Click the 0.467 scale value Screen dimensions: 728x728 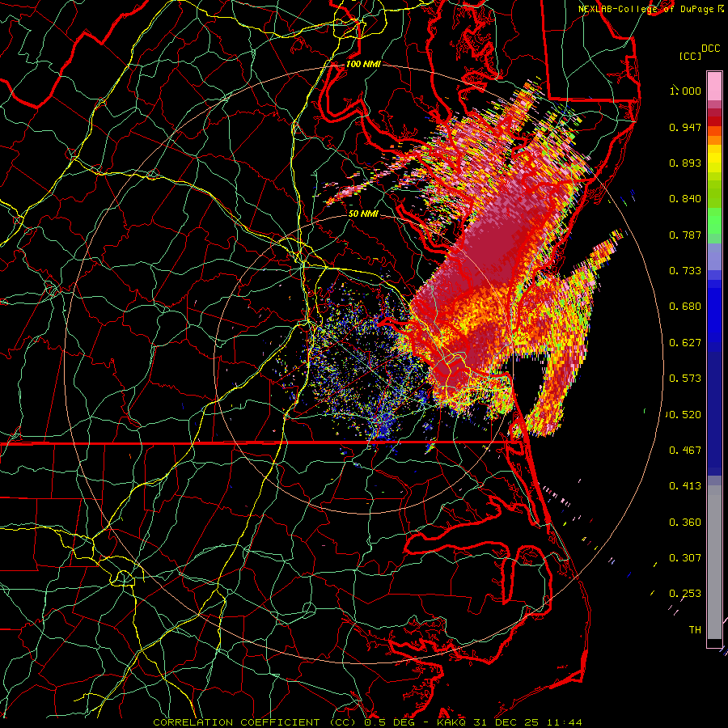tap(685, 451)
